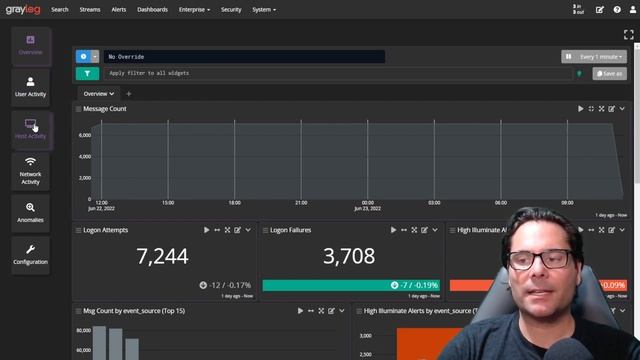Grab the Message Count widget drag handle
The width and height of the screenshot is (640, 360).
(78, 109)
